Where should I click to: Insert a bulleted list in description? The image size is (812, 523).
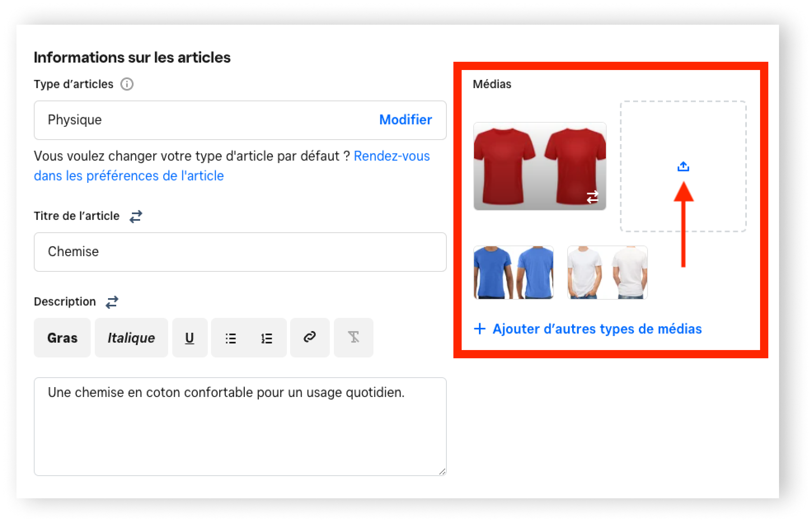coord(230,338)
